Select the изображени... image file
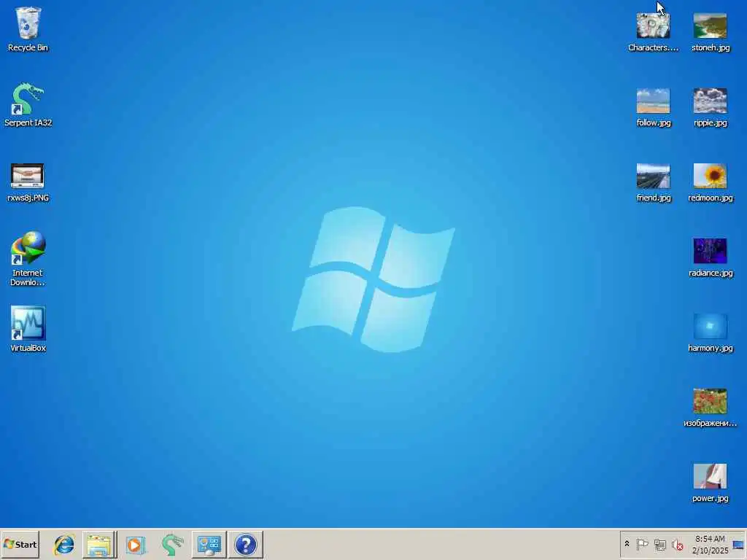Viewport: 747px width, 560px height. 711,408
